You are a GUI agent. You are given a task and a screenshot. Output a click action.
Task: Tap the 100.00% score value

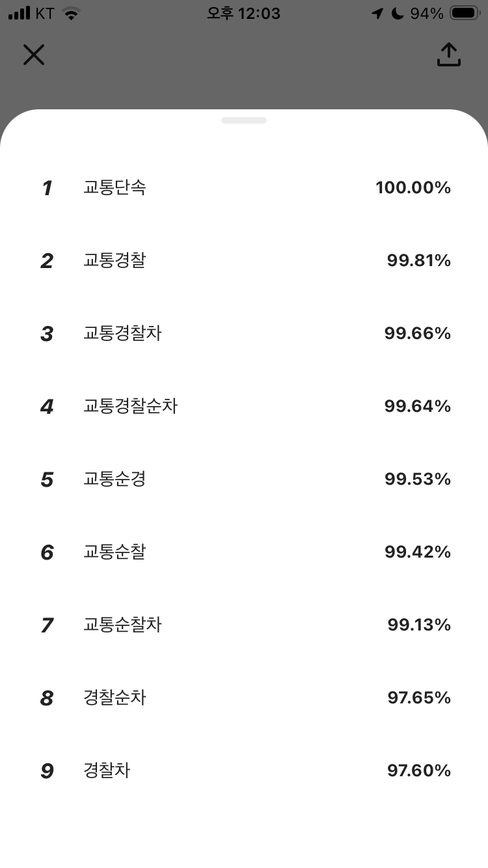point(413,188)
